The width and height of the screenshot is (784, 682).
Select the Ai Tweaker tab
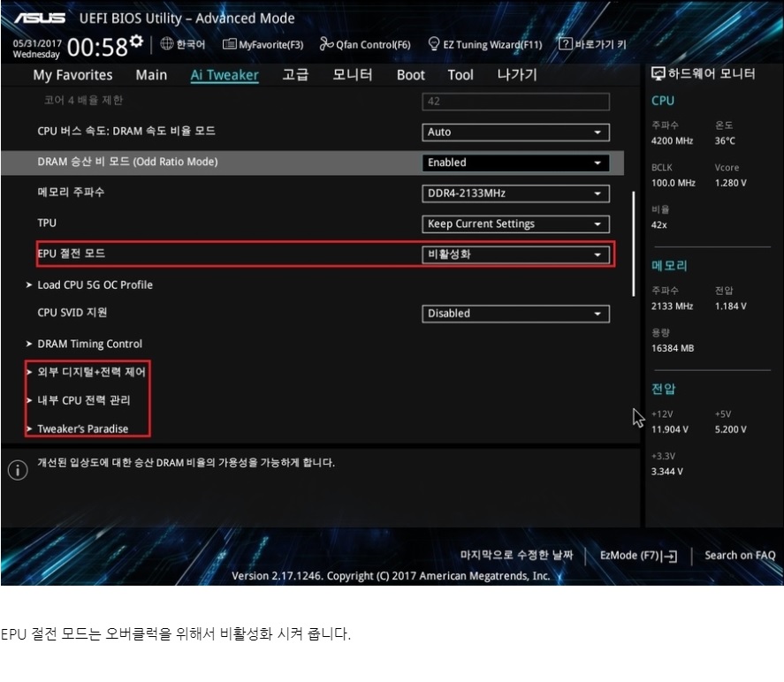coord(225,75)
